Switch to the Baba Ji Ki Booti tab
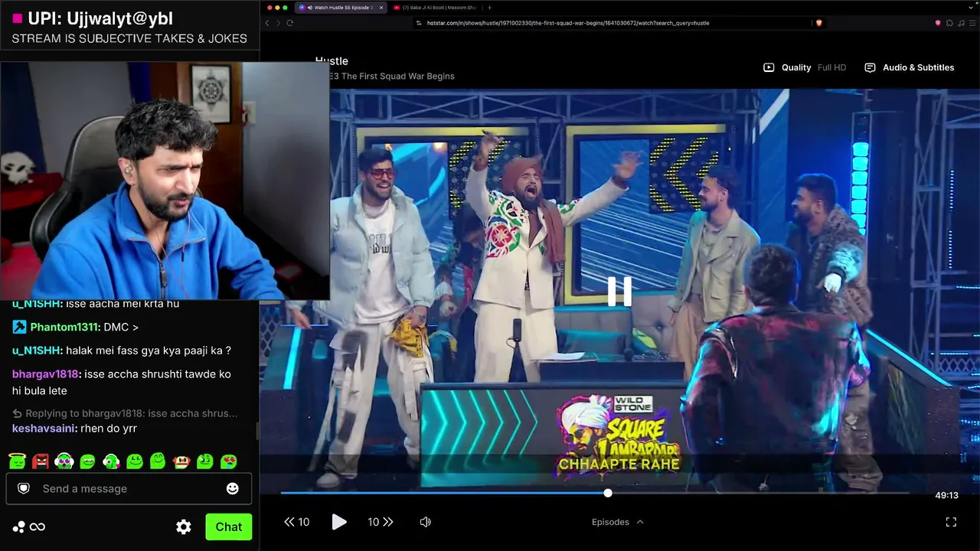Viewport: 980px width, 551px height. click(434, 8)
